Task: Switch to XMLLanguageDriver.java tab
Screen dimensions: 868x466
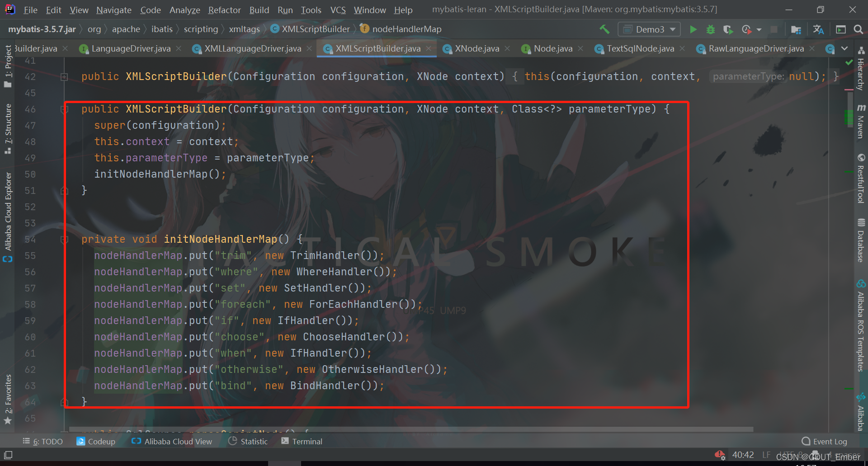Action: point(252,48)
